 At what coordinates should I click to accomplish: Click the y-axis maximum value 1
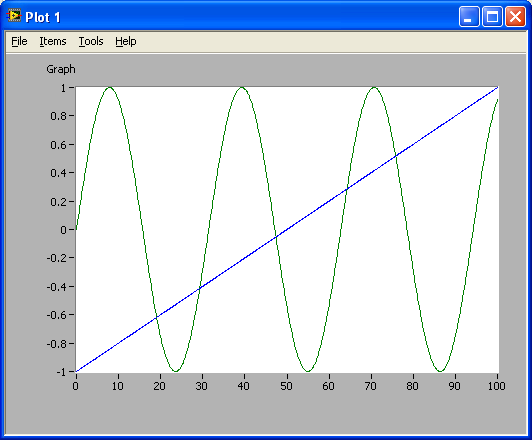point(63,88)
